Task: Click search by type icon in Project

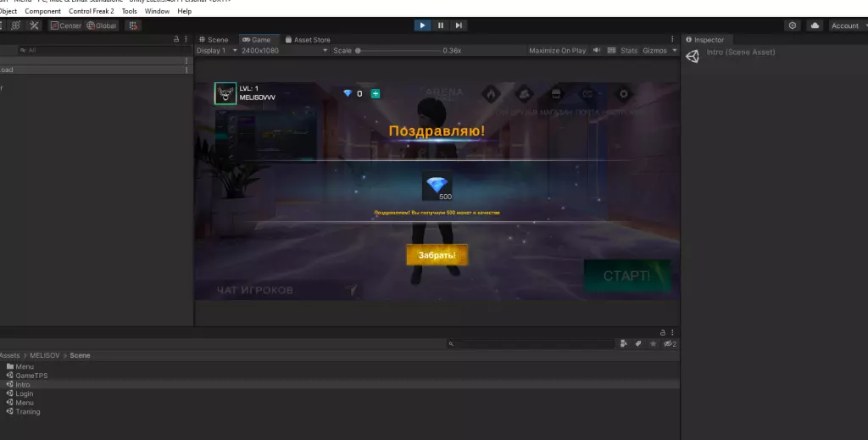Action: point(624,343)
